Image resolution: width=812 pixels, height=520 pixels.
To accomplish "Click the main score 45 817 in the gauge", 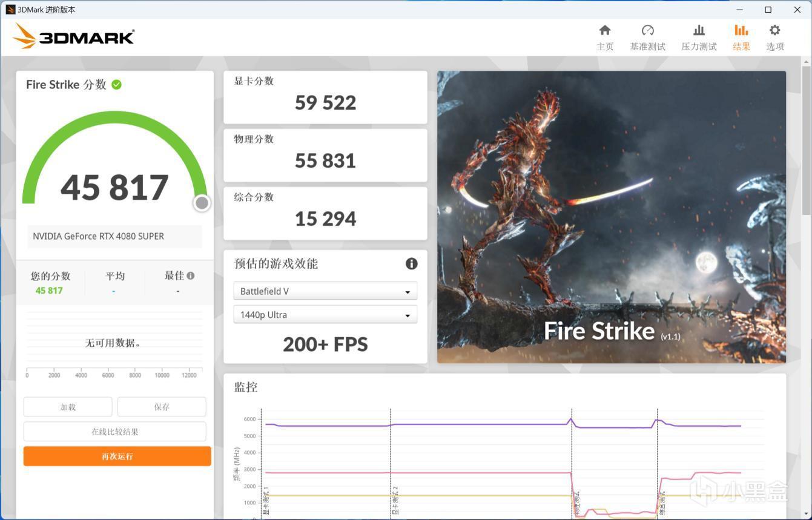I will pyautogui.click(x=114, y=188).
